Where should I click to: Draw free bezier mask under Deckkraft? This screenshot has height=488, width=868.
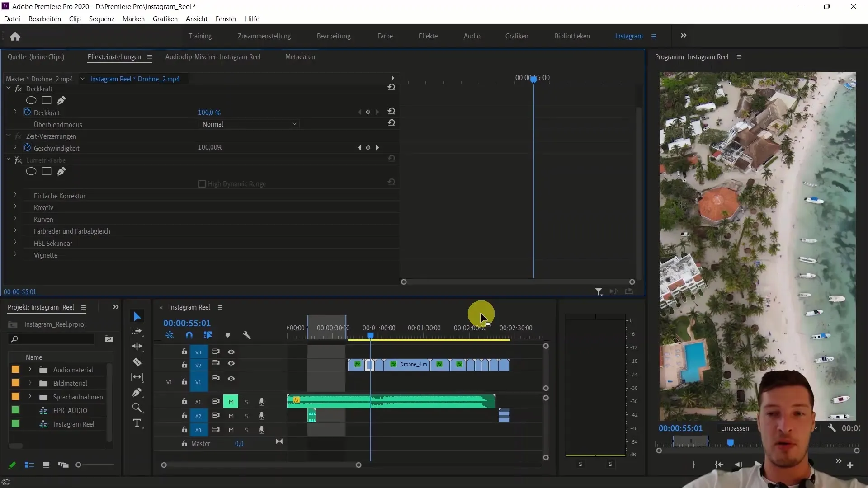pos(61,100)
